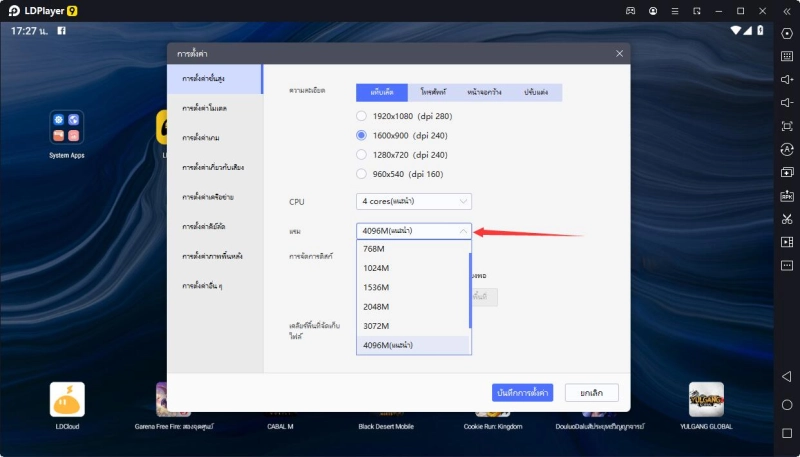Open การตั้งค่าเกม (game settings) section

(x=215, y=138)
